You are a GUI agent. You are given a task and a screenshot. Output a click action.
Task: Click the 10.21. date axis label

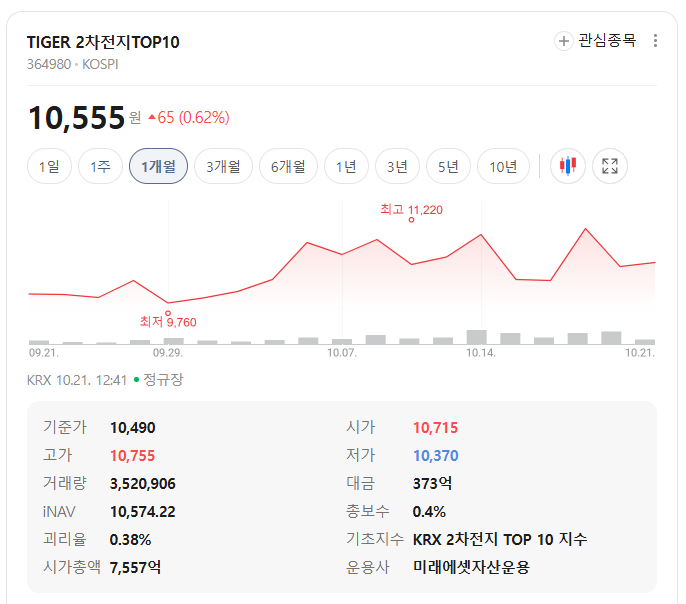pos(640,353)
